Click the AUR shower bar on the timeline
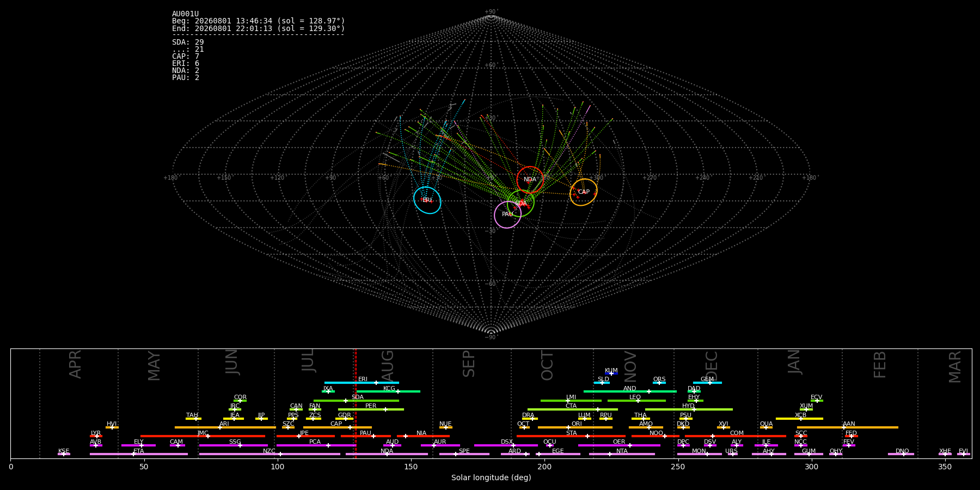Image resolution: width=980 pixels, height=490 pixels. pos(440,445)
